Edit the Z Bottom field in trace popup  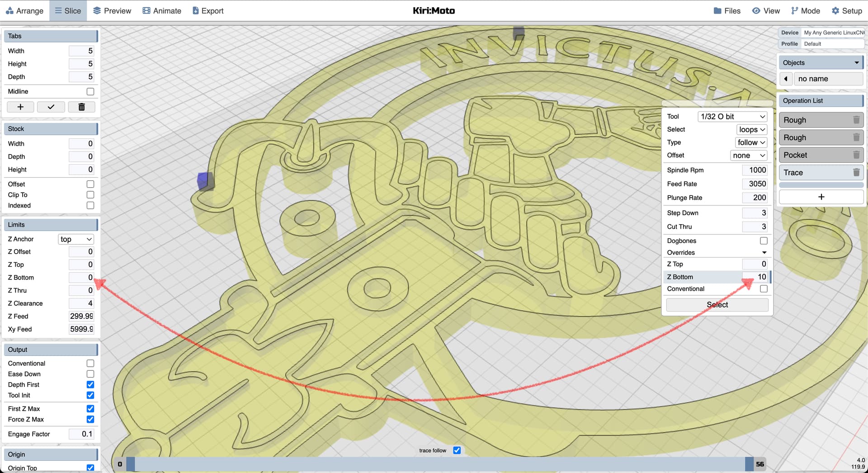[x=755, y=277]
